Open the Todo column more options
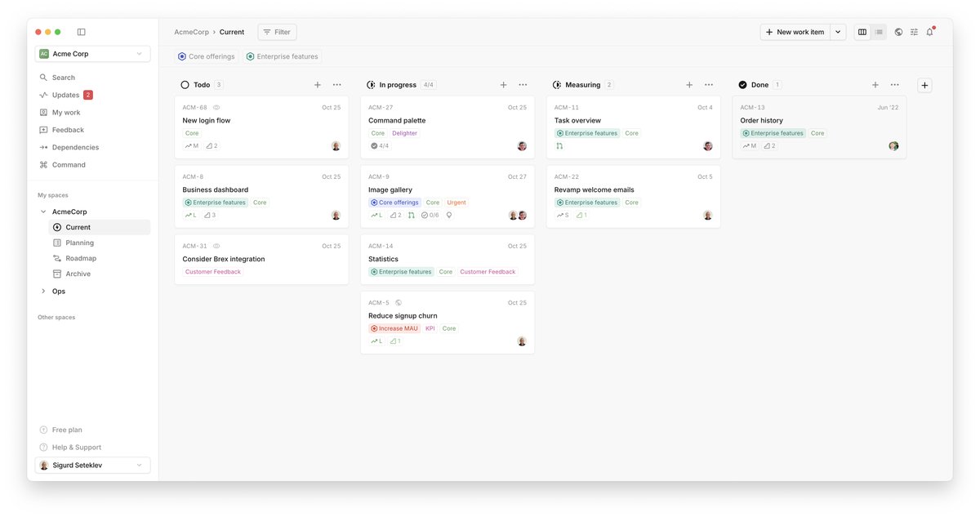 [x=336, y=85]
